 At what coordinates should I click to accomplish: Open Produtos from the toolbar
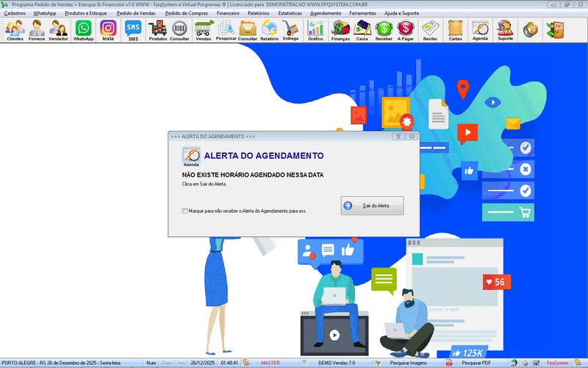(x=157, y=30)
